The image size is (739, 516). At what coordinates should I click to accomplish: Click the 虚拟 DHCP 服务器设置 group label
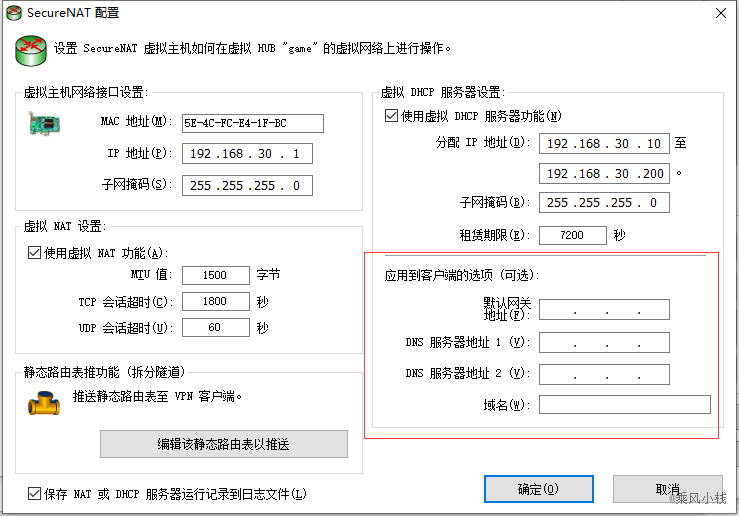pos(443,92)
